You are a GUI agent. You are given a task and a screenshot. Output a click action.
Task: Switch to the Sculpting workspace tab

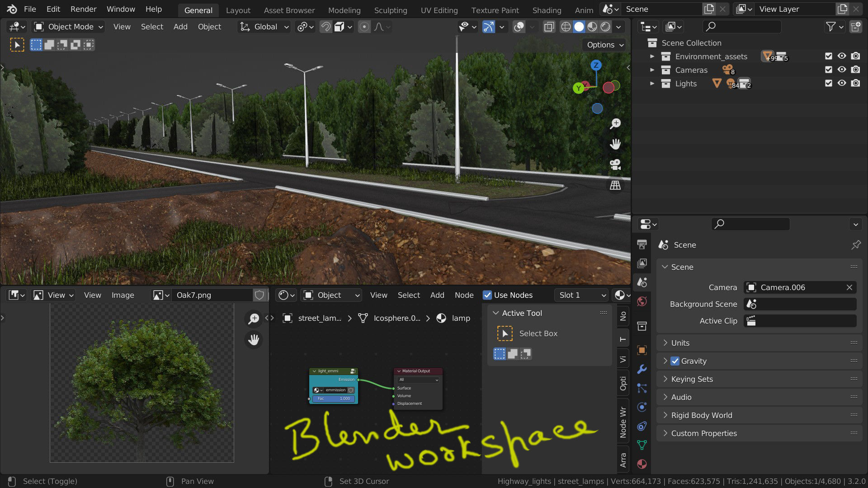pos(391,10)
